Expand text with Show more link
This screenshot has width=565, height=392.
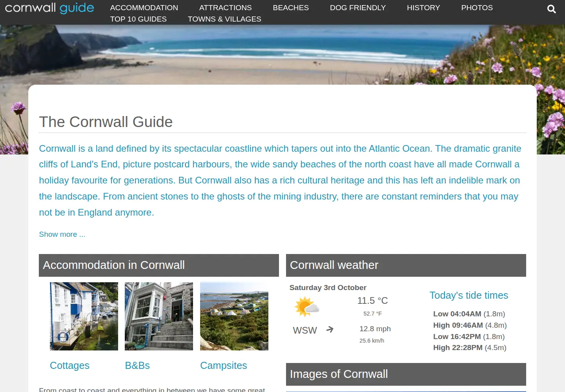[62, 234]
